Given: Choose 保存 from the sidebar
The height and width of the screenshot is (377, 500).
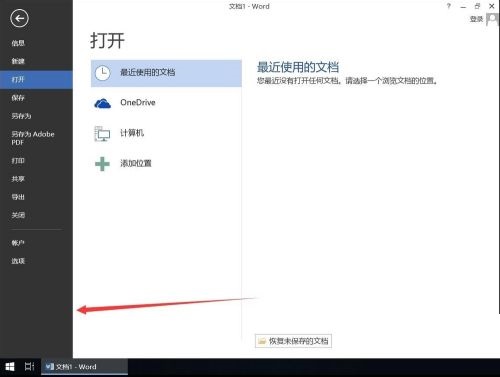Looking at the screenshot, I should 18,98.
